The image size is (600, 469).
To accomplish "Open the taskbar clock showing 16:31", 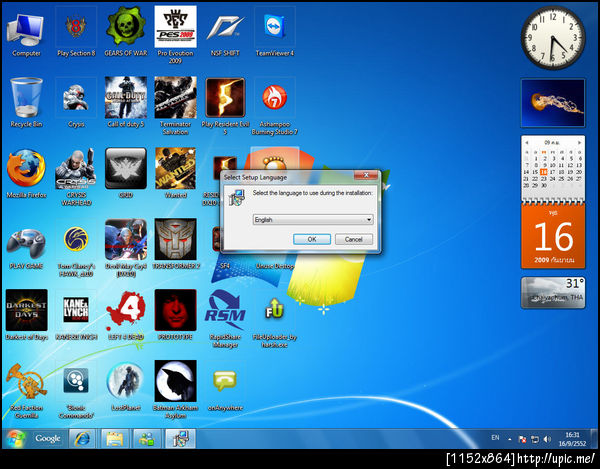I will click(572, 439).
